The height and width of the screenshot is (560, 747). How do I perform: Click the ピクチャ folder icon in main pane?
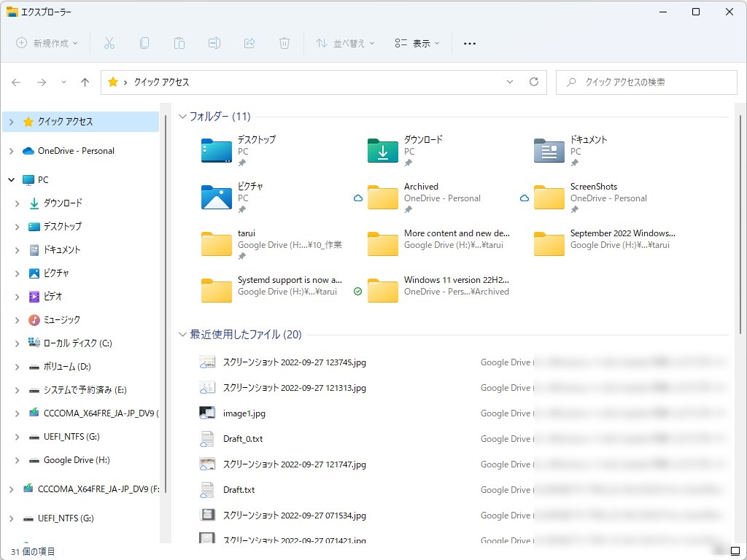coord(216,197)
